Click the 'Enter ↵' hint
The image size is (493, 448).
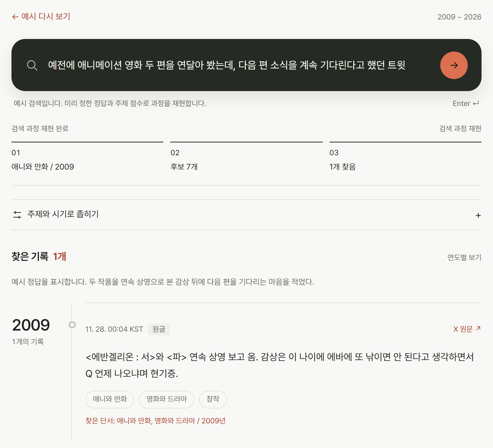coord(465,103)
